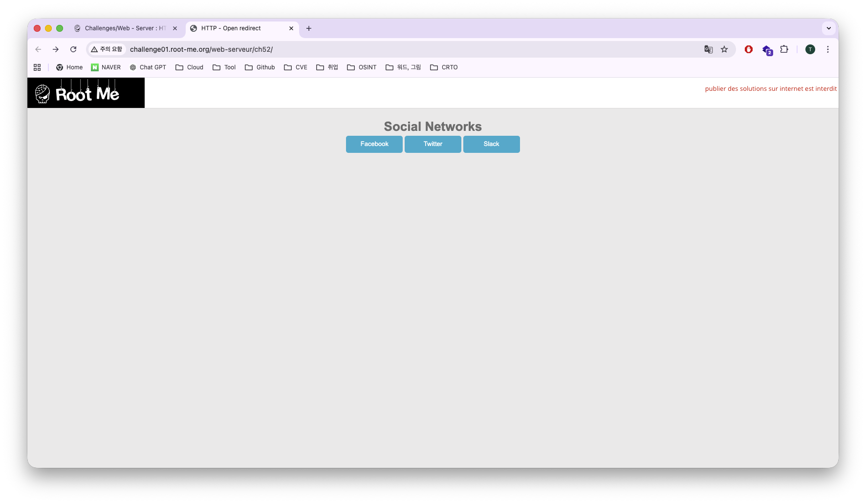
Task: Click the Slack button
Action: (492, 144)
